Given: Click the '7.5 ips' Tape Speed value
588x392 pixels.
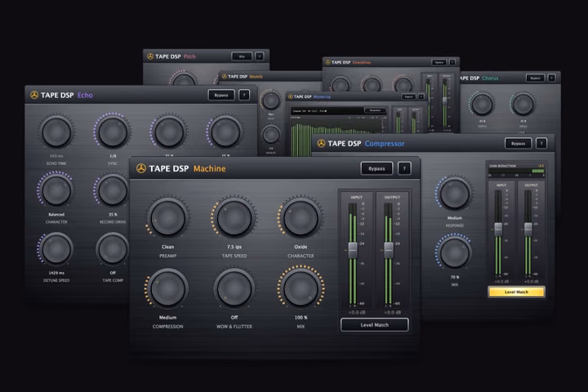Looking at the screenshot, I should click(x=234, y=247).
